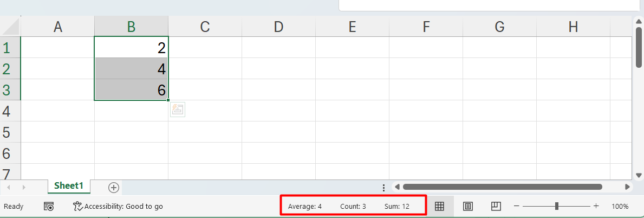
Task: Click empty cell A1
Action: tap(57, 47)
